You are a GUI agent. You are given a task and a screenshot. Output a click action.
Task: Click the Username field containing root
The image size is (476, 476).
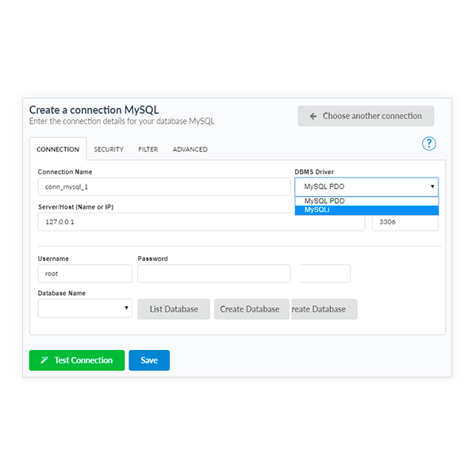point(84,274)
